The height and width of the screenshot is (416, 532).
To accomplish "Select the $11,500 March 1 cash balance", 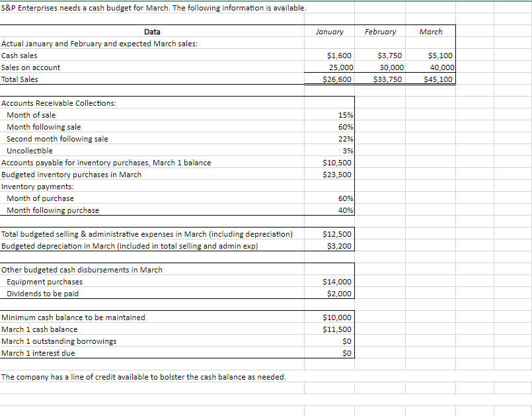I will pos(339,329).
